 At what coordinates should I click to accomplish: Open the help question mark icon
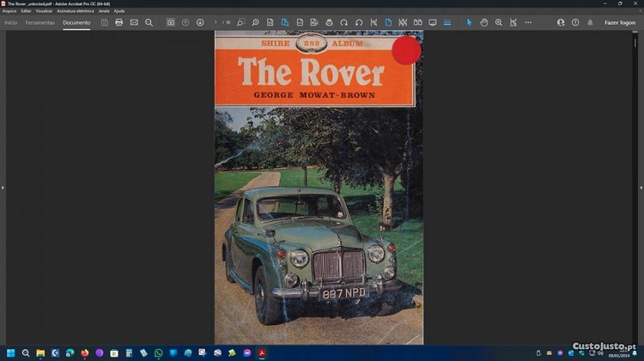pos(575,22)
